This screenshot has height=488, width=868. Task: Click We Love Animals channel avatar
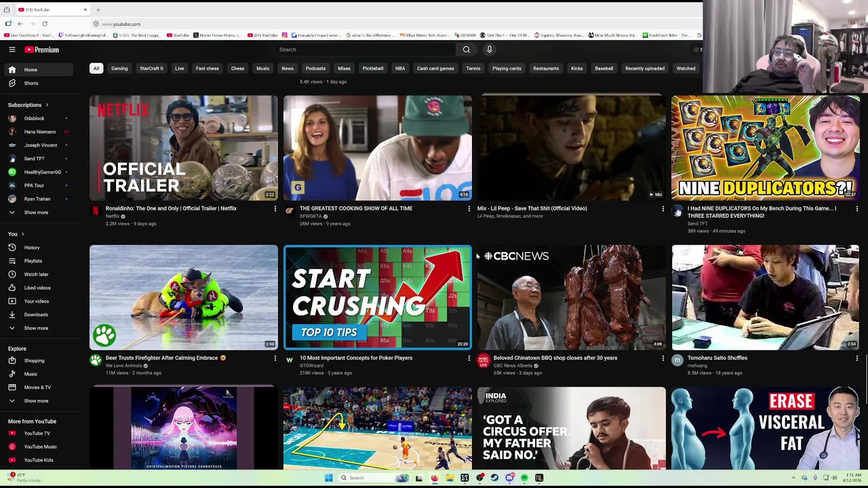coord(96,361)
